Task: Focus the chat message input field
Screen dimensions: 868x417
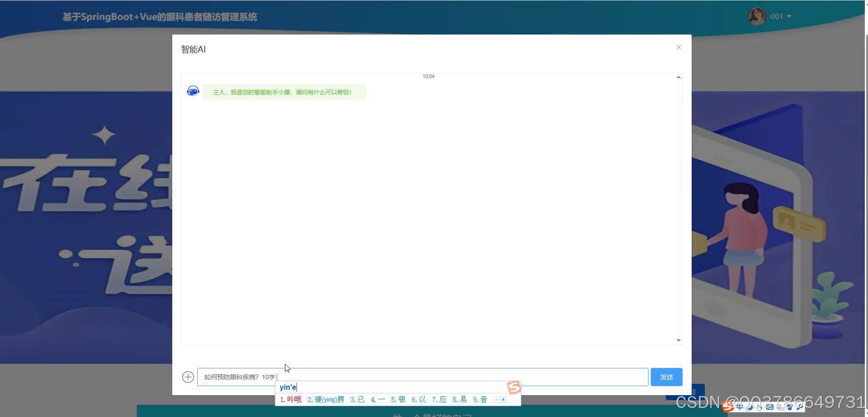Action: coord(423,377)
